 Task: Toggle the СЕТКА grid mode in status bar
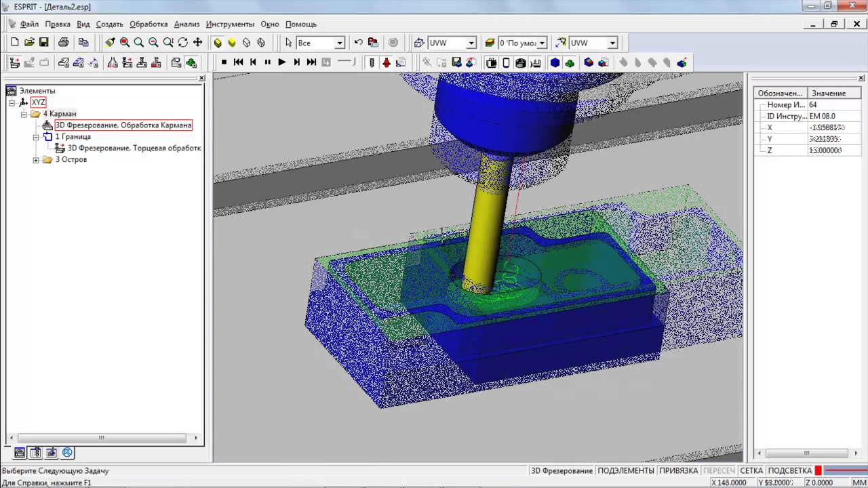tap(751, 470)
